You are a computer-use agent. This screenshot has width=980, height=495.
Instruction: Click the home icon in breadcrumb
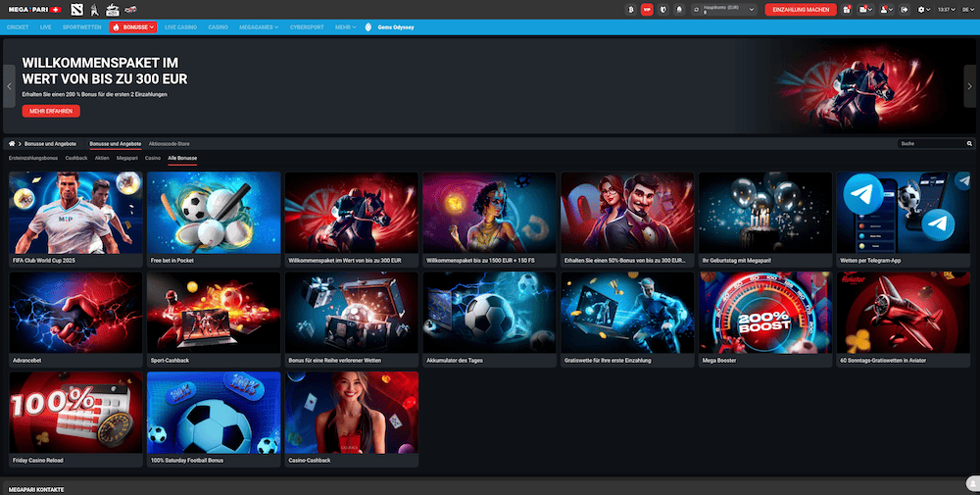(12, 144)
